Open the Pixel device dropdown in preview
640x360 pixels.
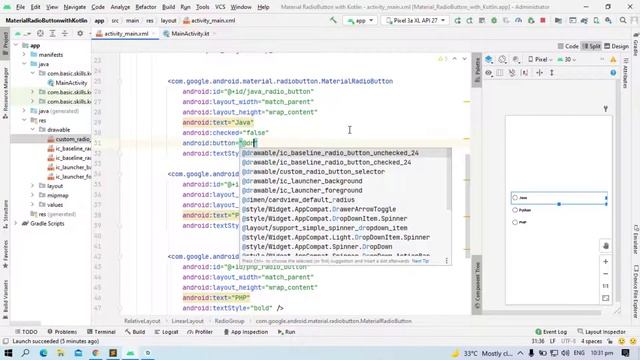coord(540,60)
